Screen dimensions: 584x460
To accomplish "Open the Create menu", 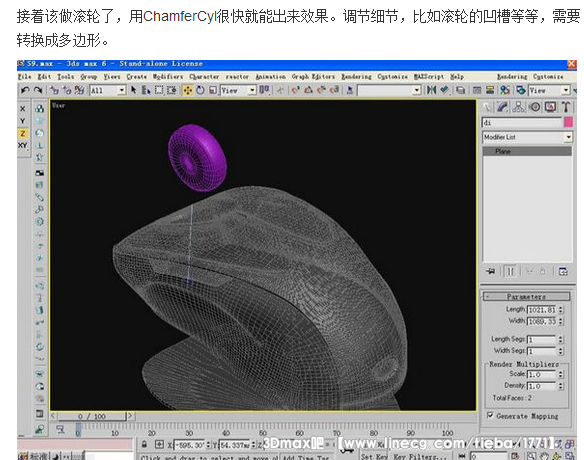I will tap(137, 77).
